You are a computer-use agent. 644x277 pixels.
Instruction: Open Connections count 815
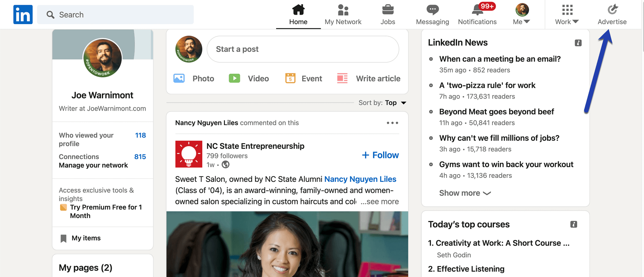click(x=140, y=157)
